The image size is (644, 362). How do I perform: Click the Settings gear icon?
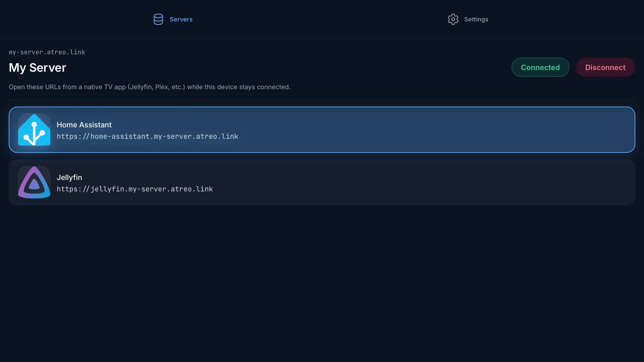[453, 19]
